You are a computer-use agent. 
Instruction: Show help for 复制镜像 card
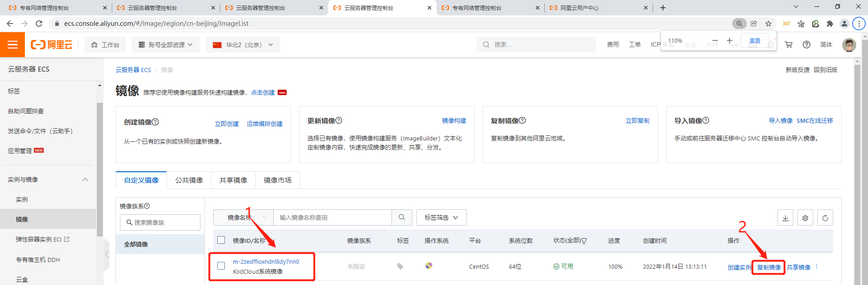pos(522,121)
